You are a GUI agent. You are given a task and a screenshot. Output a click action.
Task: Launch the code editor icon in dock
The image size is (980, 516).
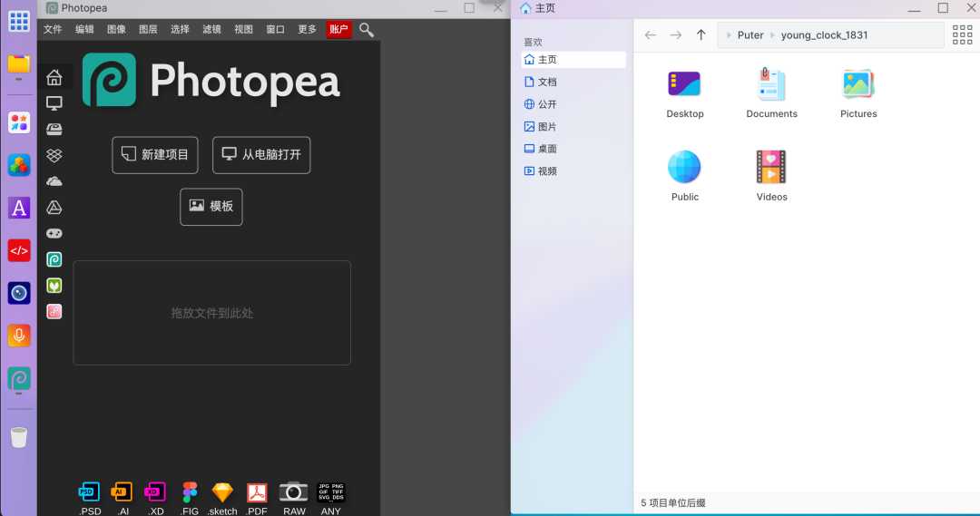point(19,250)
